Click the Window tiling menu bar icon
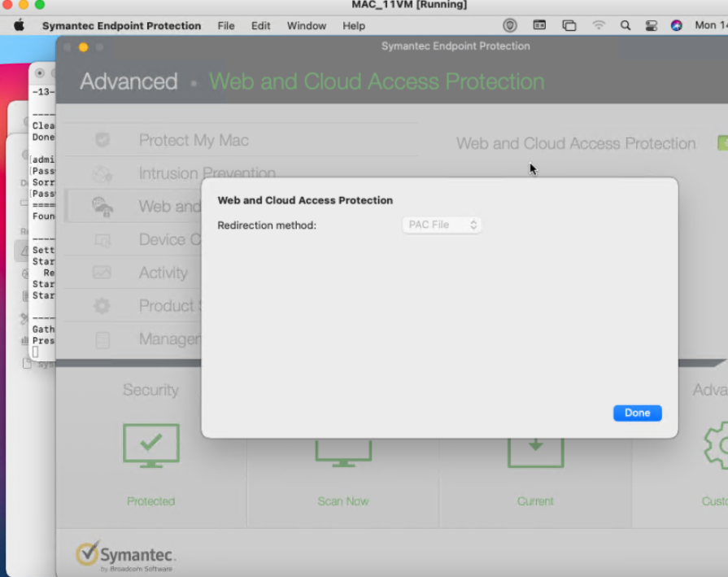 click(539, 25)
